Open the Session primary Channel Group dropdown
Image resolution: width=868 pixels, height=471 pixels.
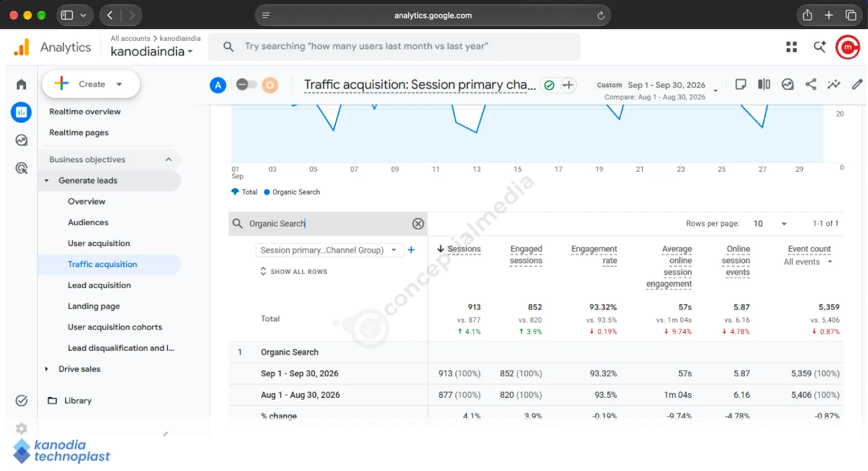click(x=330, y=250)
